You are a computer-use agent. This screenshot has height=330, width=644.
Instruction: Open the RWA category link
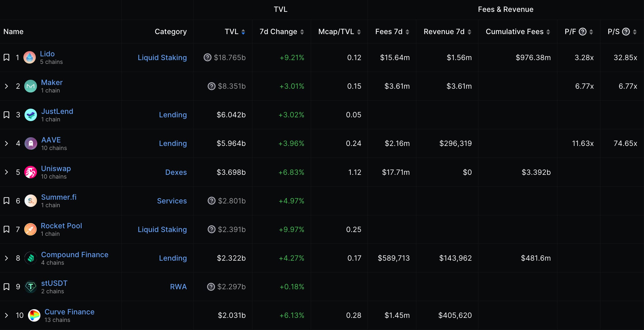[178, 287]
